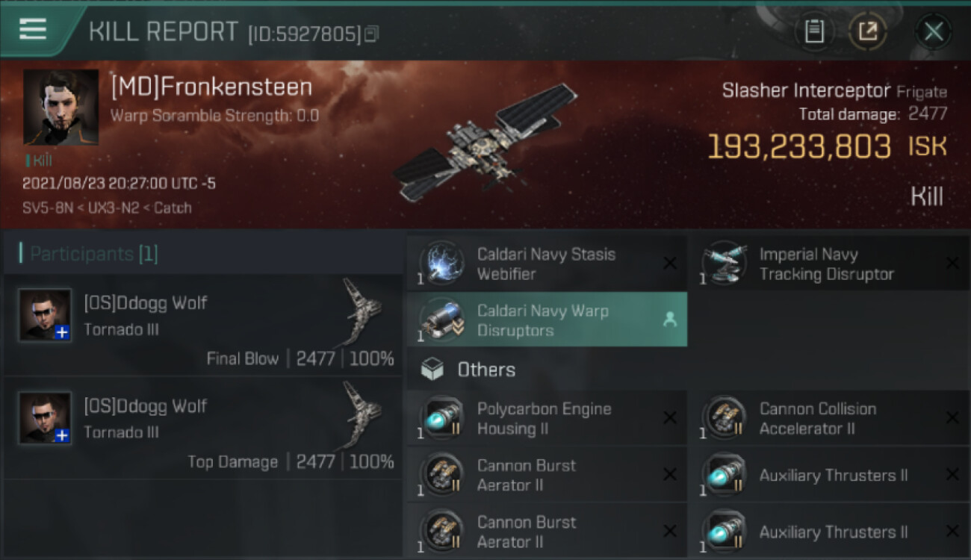
Task: Click the X beside Imperial Navy Tracking Disruptor
Action: [952, 264]
